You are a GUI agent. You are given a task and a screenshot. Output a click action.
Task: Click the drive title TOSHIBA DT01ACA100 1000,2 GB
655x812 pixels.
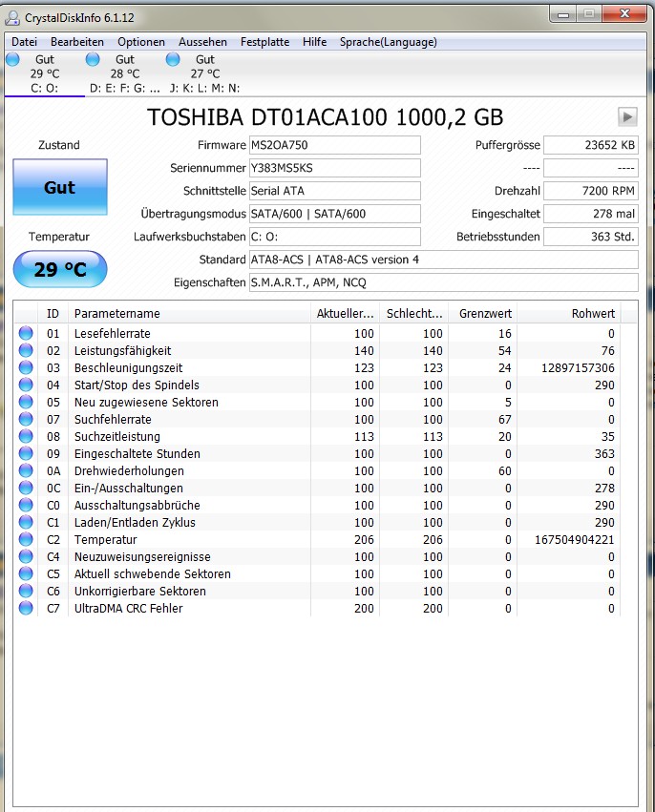[326, 117]
